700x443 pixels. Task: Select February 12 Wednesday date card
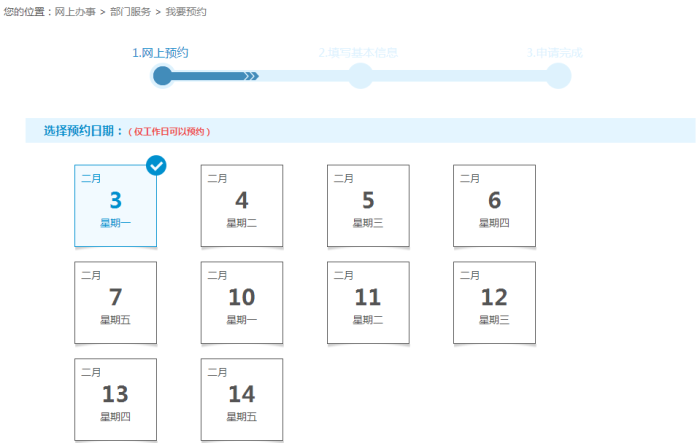click(494, 303)
